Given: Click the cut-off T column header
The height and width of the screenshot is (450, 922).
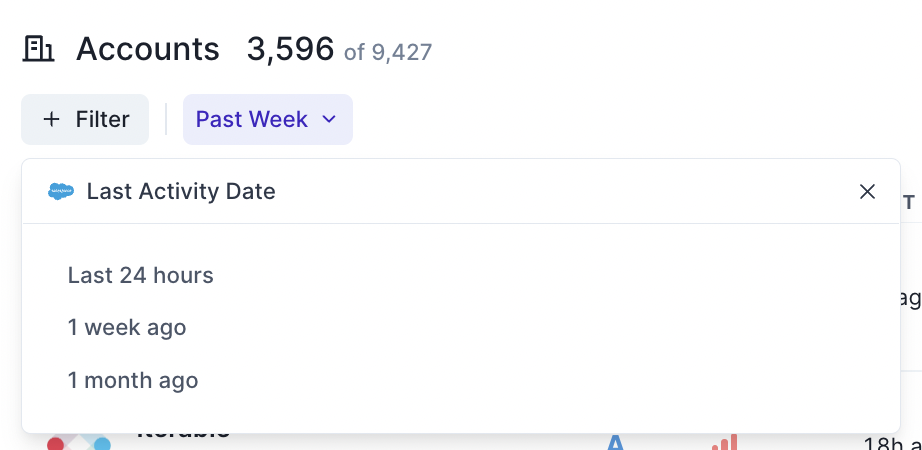Looking at the screenshot, I should (909, 203).
